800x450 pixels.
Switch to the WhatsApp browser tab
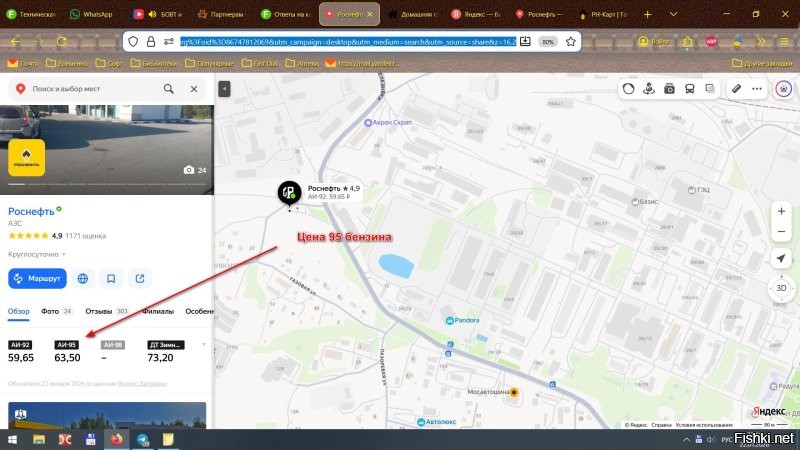91,14
